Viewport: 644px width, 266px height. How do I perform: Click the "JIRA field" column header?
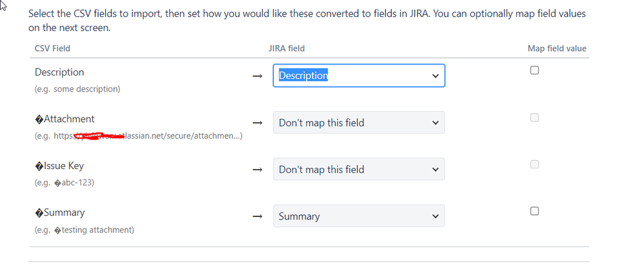coord(286,48)
